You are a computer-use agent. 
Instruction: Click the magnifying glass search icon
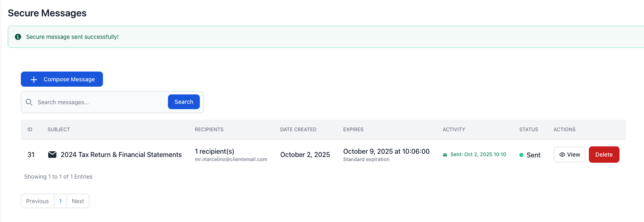coord(29,102)
